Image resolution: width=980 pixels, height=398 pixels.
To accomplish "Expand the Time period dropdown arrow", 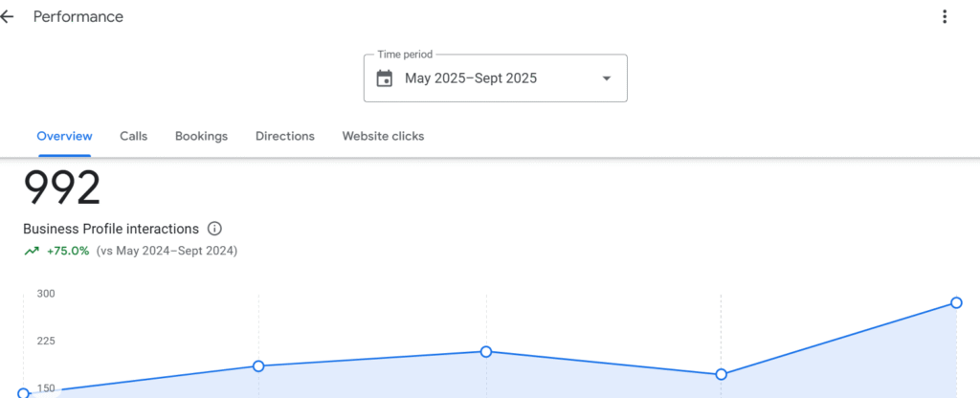I will point(606,78).
